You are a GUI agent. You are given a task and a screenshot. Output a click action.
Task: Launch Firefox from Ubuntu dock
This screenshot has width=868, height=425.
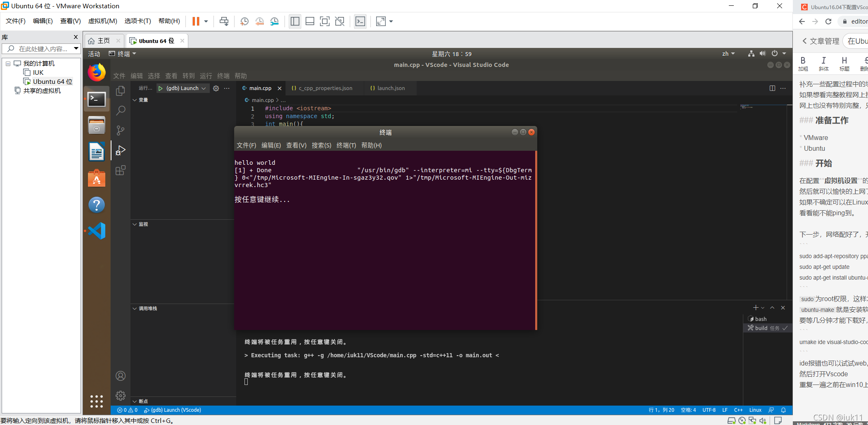coord(97,73)
